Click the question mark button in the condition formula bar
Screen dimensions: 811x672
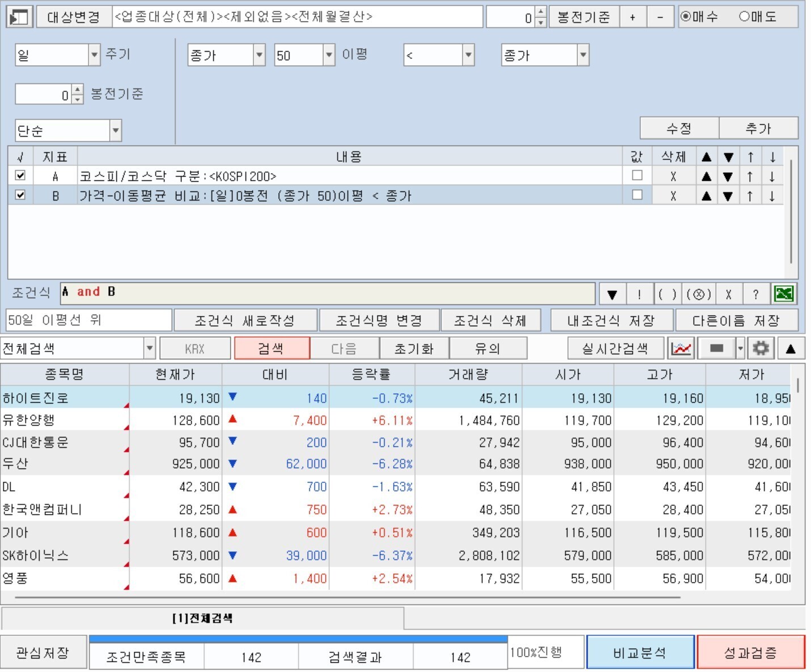click(755, 294)
